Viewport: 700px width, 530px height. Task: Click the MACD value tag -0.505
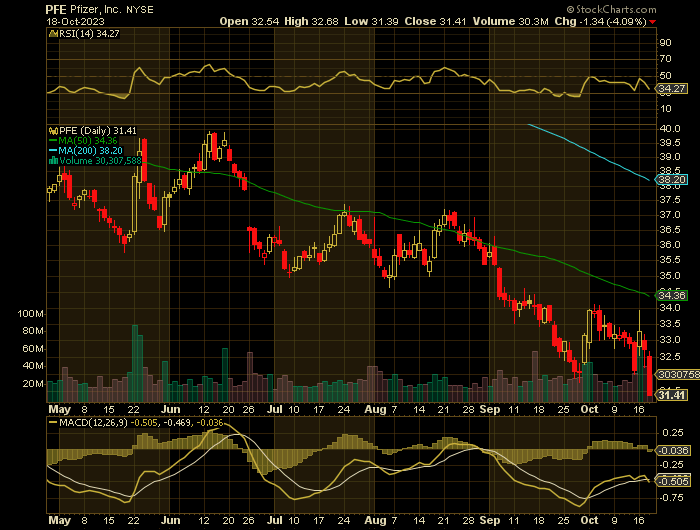[x=672, y=481]
